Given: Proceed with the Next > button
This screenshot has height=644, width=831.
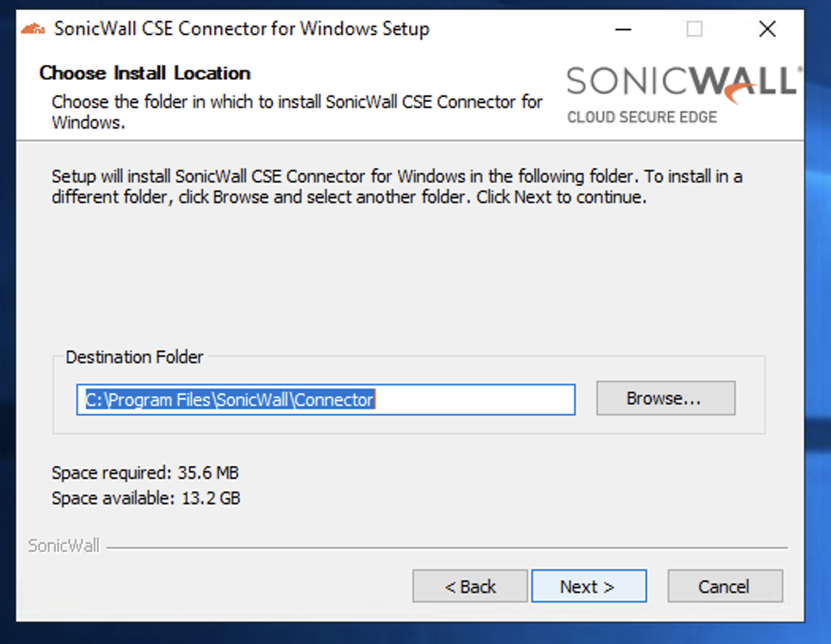Looking at the screenshot, I should [x=588, y=586].
